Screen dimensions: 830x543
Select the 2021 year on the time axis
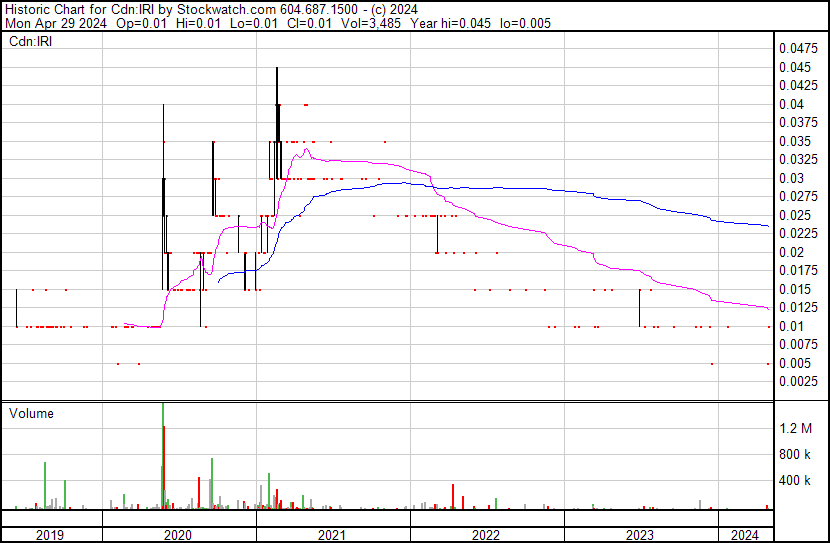click(332, 535)
